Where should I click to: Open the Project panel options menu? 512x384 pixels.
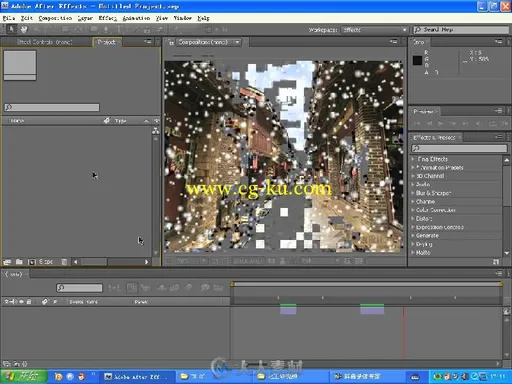(148, 42)
